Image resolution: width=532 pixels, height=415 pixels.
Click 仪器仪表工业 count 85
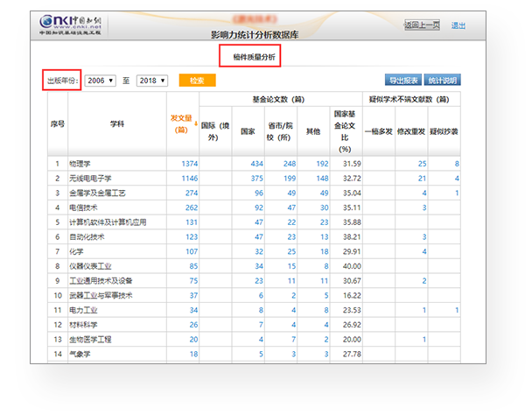pos(193,266)
